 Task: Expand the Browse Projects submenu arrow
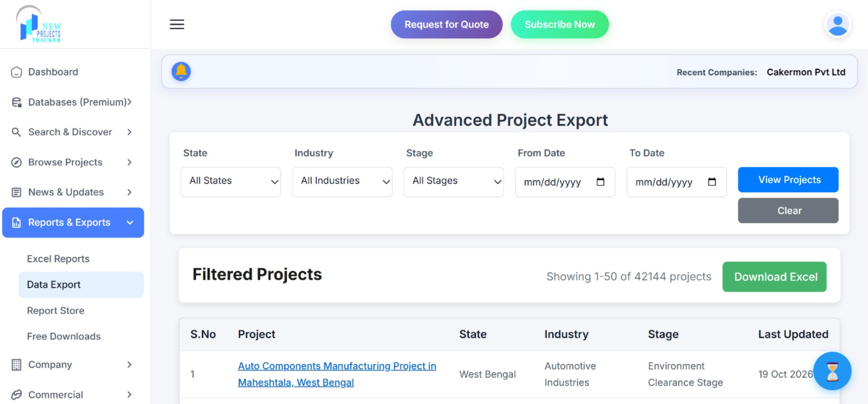(x=130, y=162)
